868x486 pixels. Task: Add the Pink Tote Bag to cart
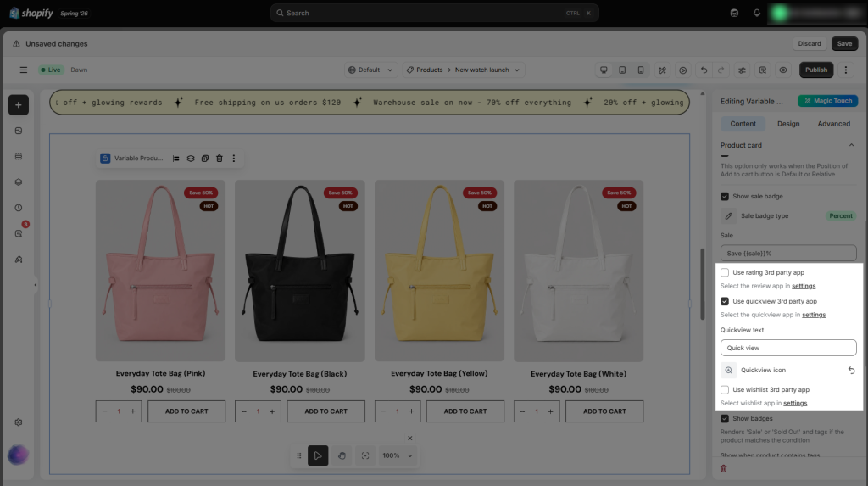coord(186,411)
